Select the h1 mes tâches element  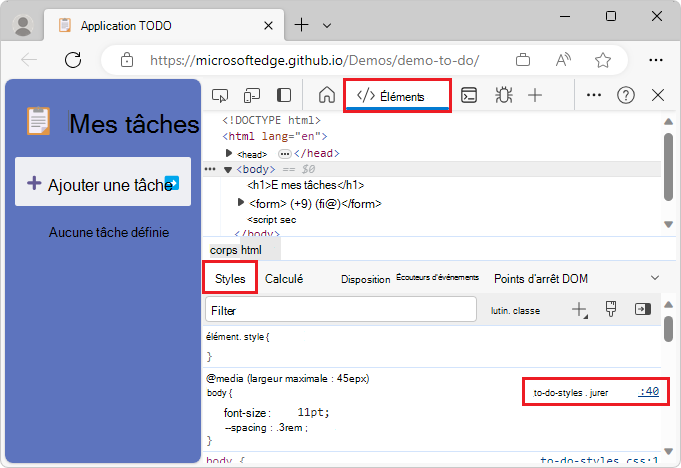305,185
